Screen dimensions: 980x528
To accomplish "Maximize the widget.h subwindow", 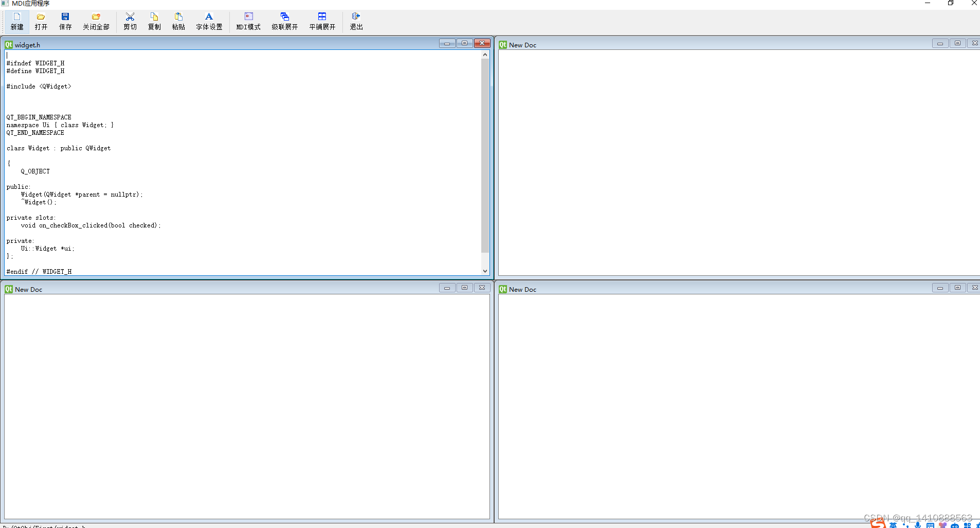I will 464,43.
